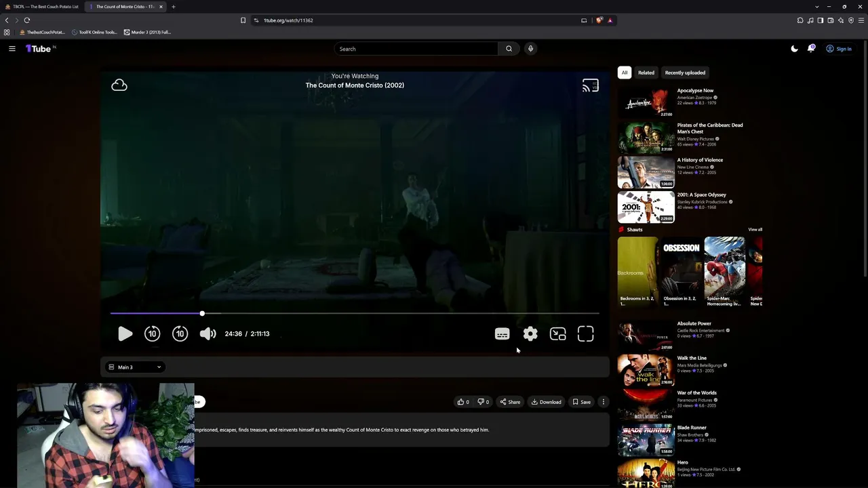The width and height of the screenshot is (868, 488).
Task: Open the Hero video title
Action: [x=683, y=462]
